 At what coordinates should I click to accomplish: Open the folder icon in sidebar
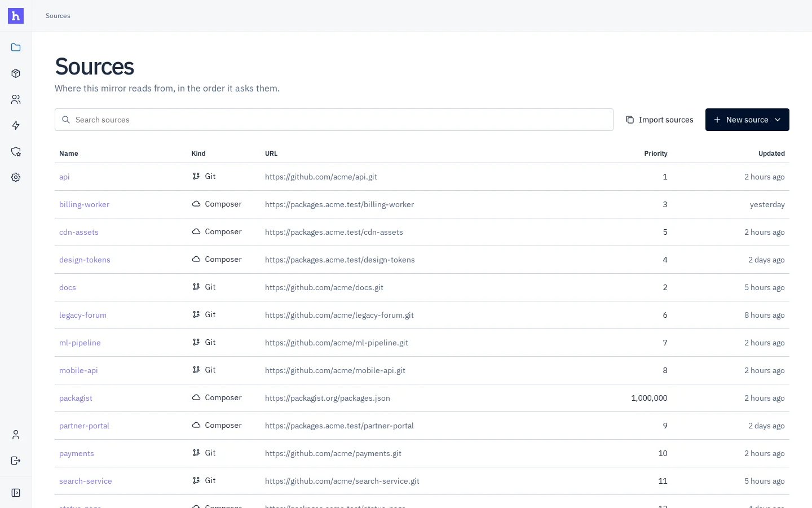(16, 47)
